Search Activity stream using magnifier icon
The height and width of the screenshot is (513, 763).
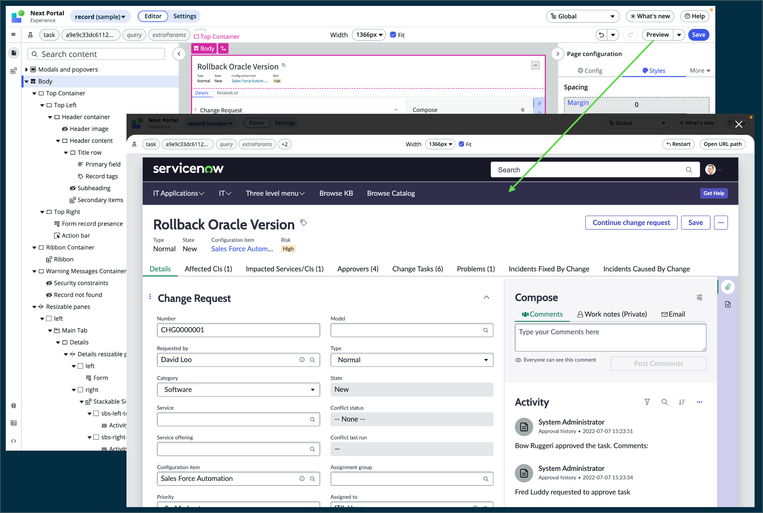tap(664, 402)
